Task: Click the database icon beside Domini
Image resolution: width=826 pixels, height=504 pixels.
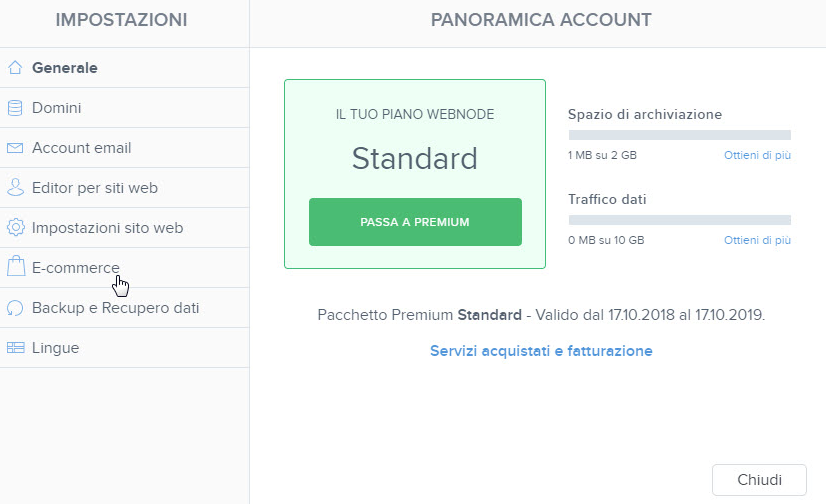Action: point(15,108)
